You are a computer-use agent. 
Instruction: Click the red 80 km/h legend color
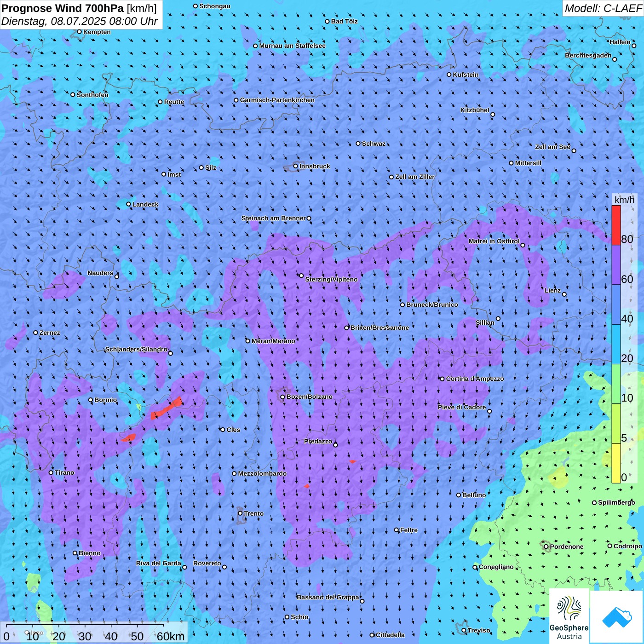click(616, 225)
